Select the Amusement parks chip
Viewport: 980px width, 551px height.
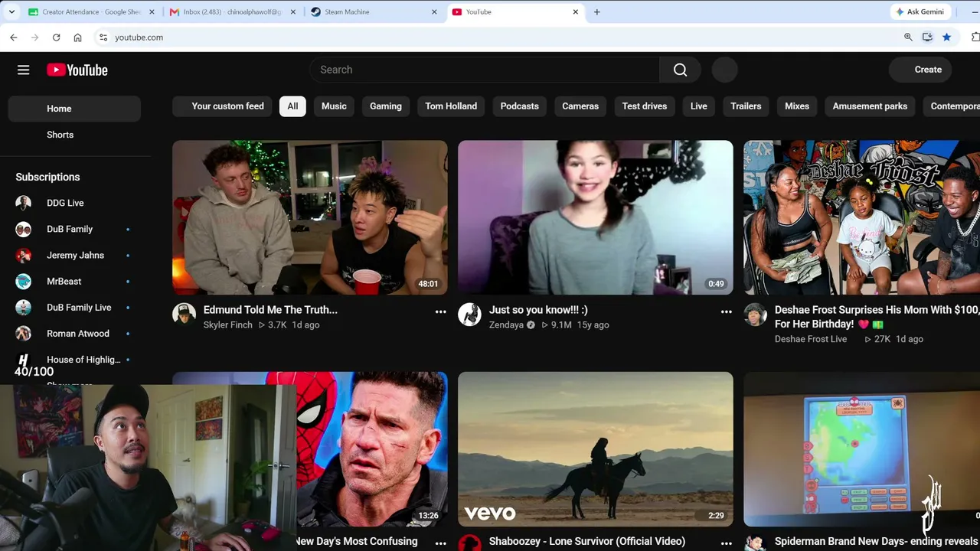click(870, 106)
